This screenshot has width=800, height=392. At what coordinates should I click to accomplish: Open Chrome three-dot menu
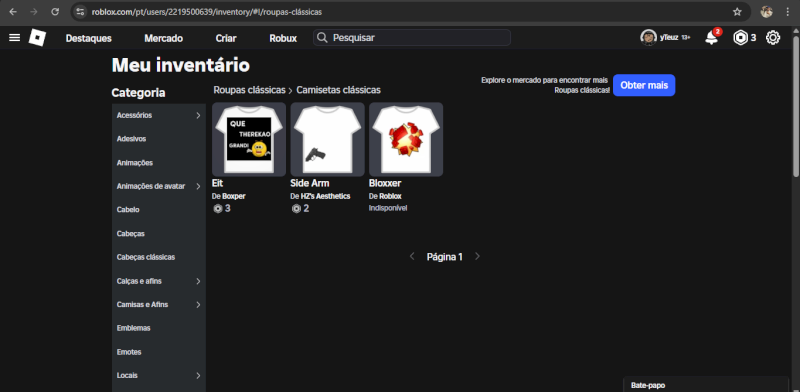click(x=788, y=12)
